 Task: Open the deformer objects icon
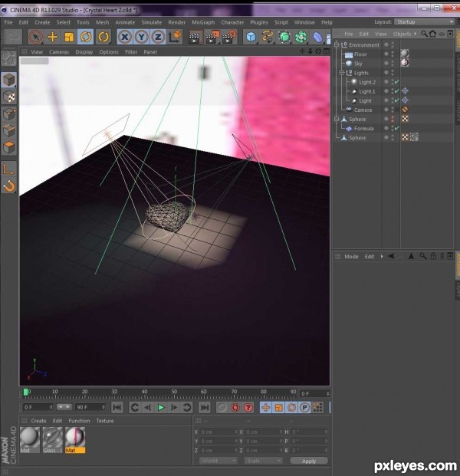coord(317,37)
